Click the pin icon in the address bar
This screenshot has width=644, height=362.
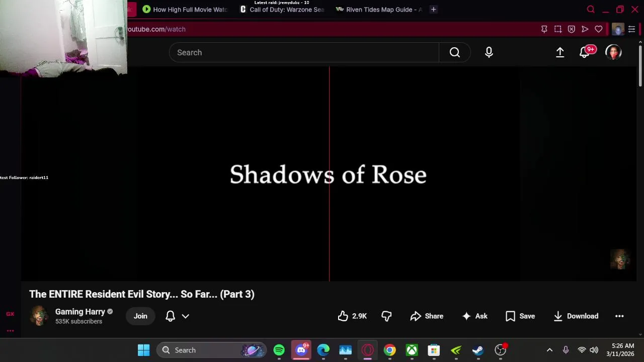(544, 29)
